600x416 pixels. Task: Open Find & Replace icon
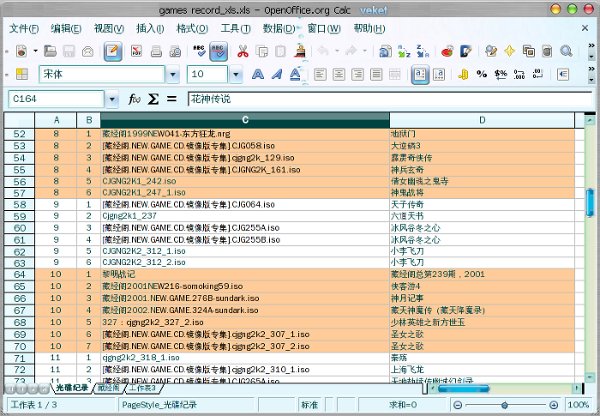(491, 51)
